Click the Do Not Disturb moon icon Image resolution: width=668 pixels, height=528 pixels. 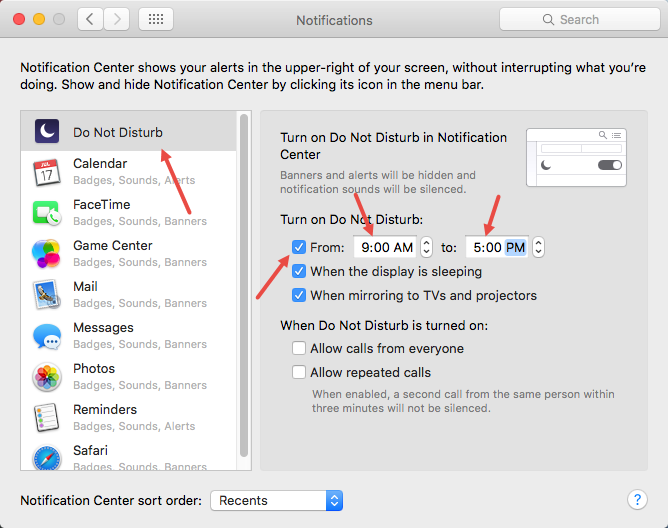[x=47, y=131]
